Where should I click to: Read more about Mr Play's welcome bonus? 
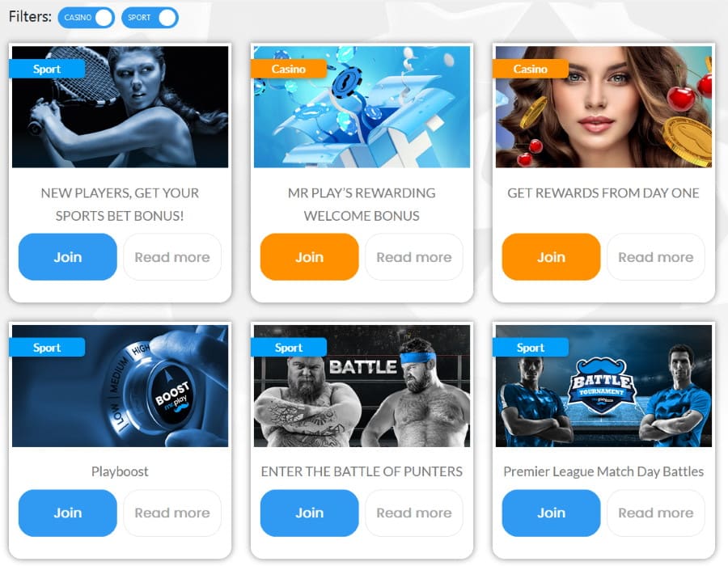(x=414, y=257)
